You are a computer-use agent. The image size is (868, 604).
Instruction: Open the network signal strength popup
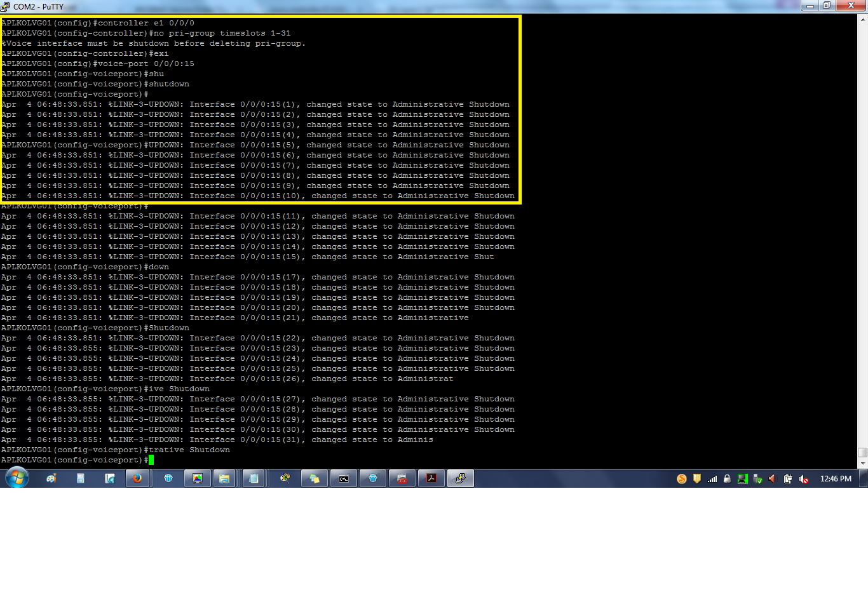click(712, 479)
